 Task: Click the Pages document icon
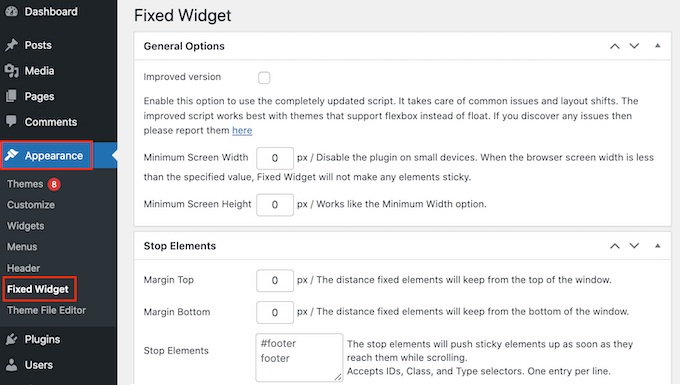point(12,96)
